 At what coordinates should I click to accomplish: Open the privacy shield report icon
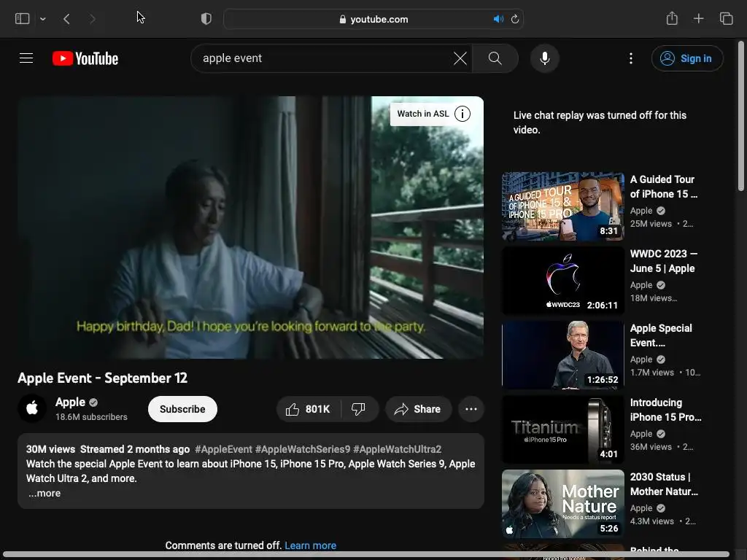click(206, 19)
